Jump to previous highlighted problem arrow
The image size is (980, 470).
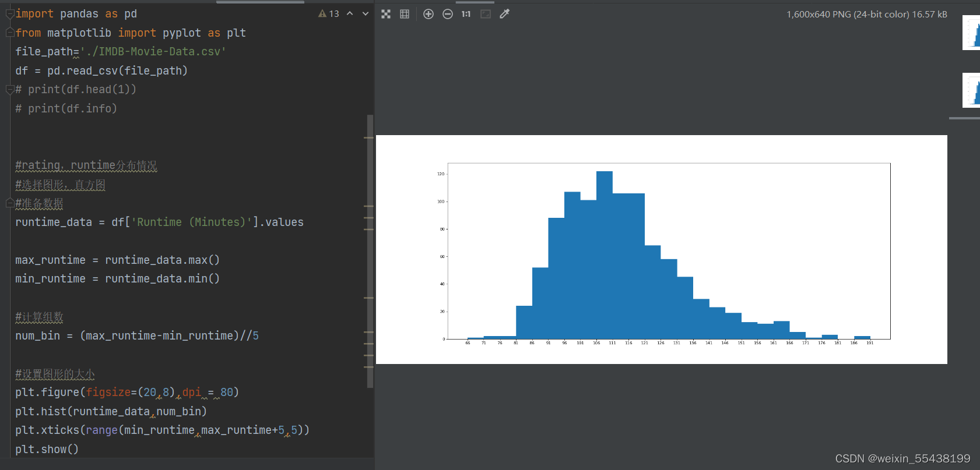pyautogui.click(x=350, y=14)
